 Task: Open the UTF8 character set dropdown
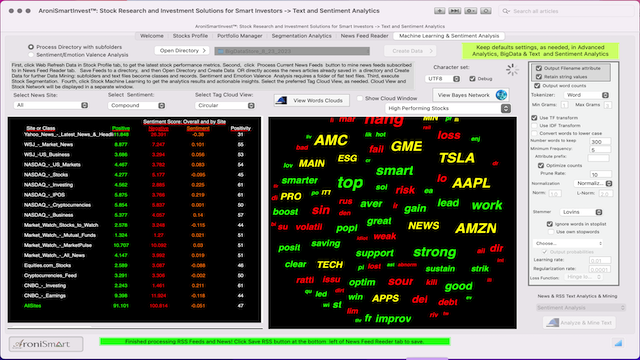(442, 79)
